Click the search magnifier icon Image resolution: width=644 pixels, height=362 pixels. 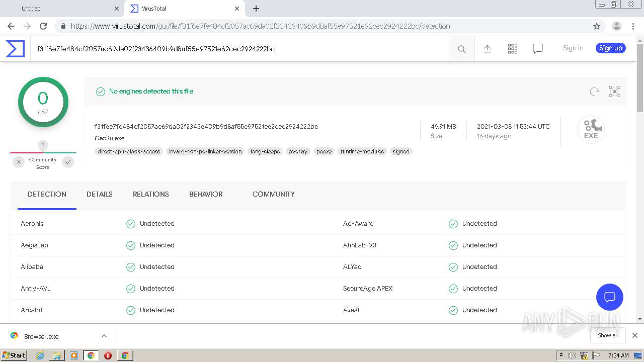point(461,49)
